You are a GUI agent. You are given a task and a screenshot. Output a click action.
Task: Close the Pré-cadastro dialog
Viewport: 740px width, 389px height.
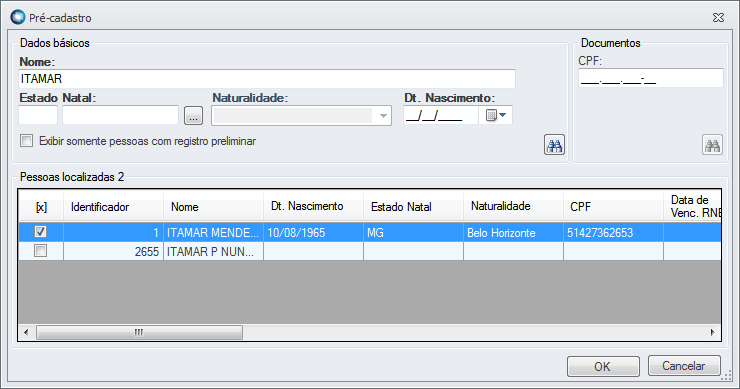[718, 18]
